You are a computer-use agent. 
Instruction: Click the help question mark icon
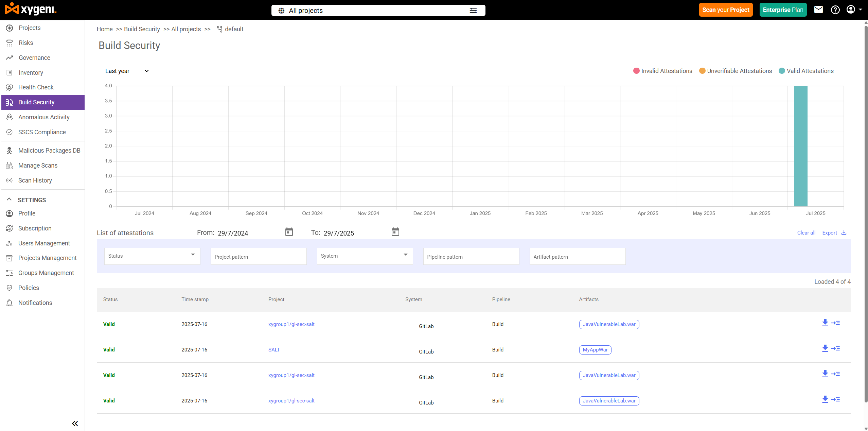pyautogui.click(x=835, y=10)
